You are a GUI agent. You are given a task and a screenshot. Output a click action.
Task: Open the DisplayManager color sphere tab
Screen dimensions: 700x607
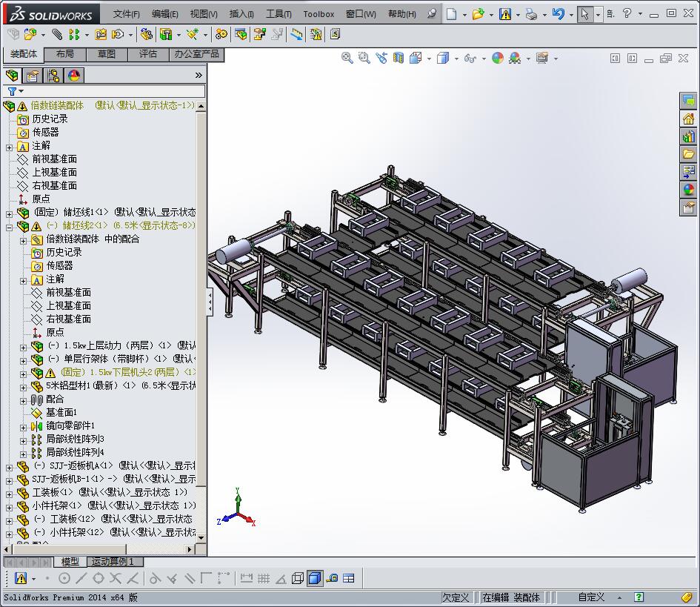click(74, 76)
